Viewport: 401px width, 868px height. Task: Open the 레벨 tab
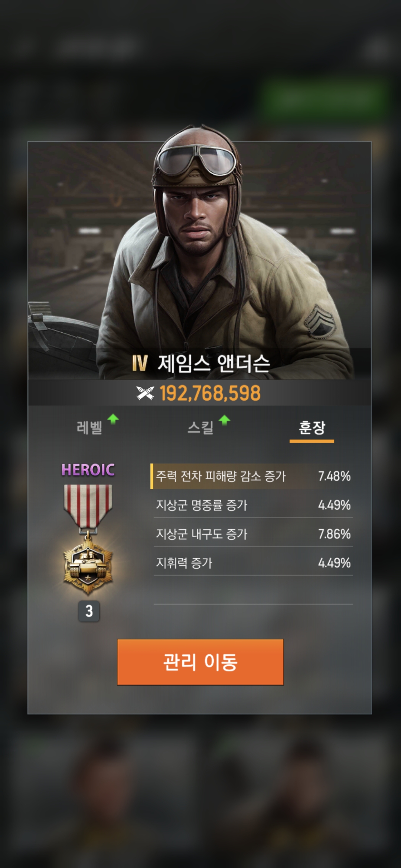click(89, 428)
